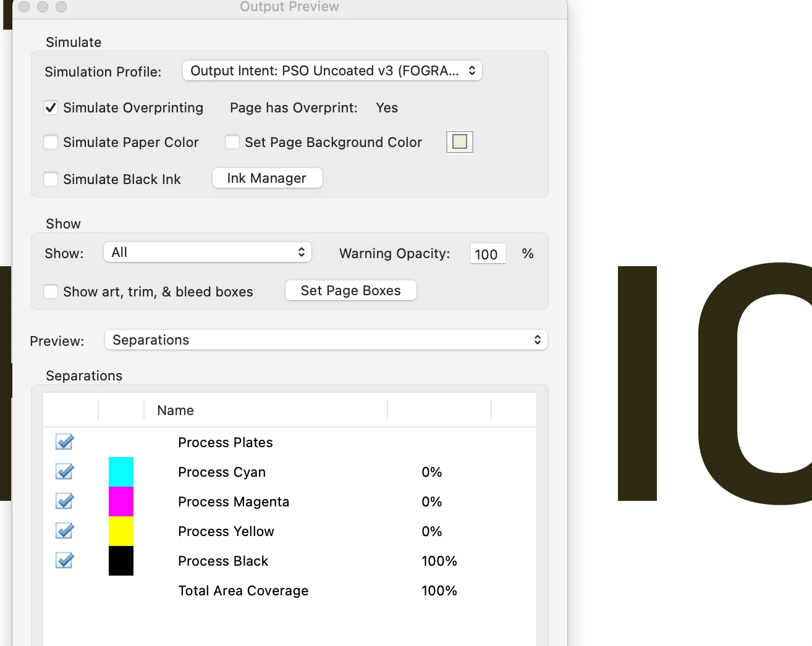Enable Simulate Paper Color
812x646 pixels.
pos(51,142)
